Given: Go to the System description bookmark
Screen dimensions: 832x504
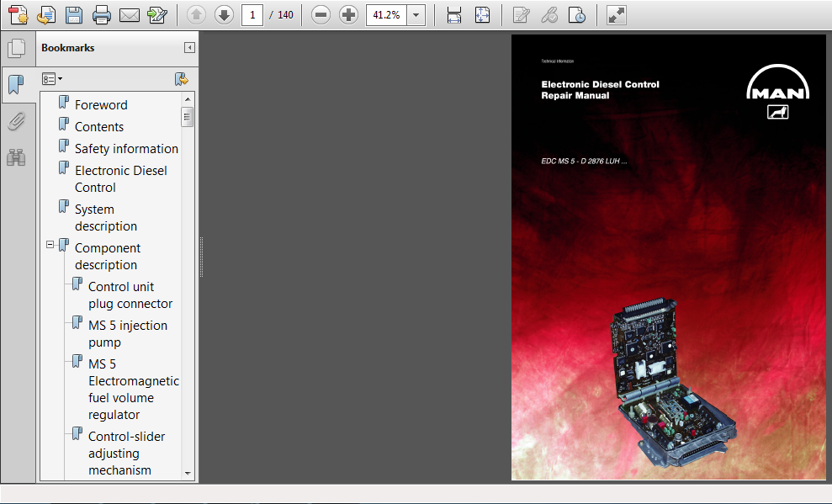Looking at the screenshot, I should pyautogui.click(x=106, y=218).
